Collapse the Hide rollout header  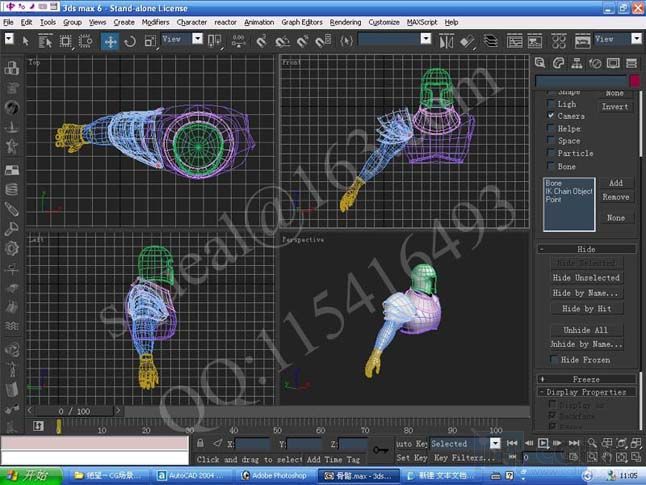point(586,249)
